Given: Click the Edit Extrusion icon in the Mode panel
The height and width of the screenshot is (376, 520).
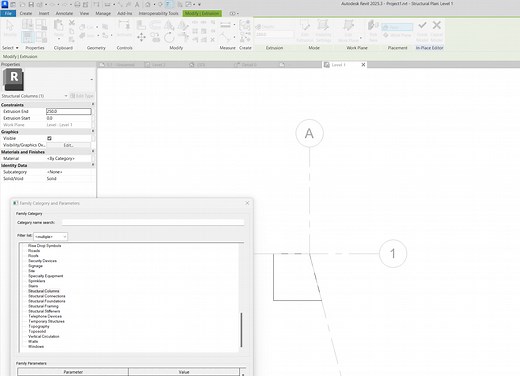Looking at the screenshot, I should (305, 25).
